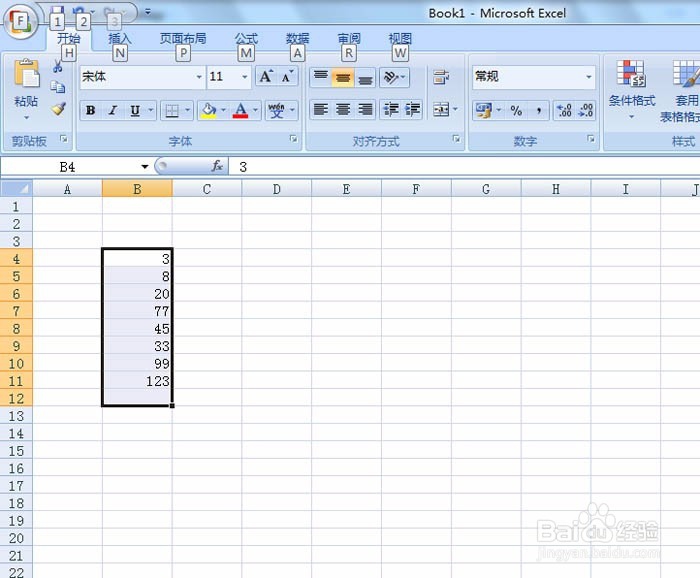Image resolution: width=700 pixels, height=578 pixels.
Task: Apply cell borders icon
Action: (x=172, y=110)
